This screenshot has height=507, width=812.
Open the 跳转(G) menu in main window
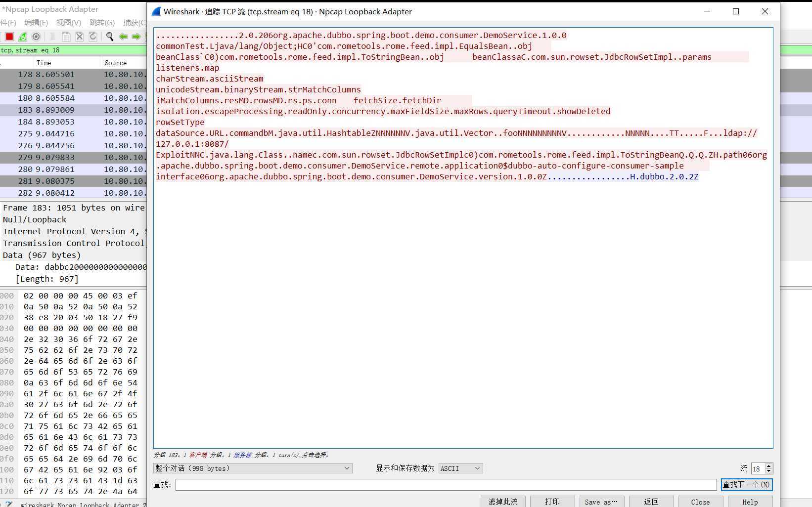tap(102, 22)
